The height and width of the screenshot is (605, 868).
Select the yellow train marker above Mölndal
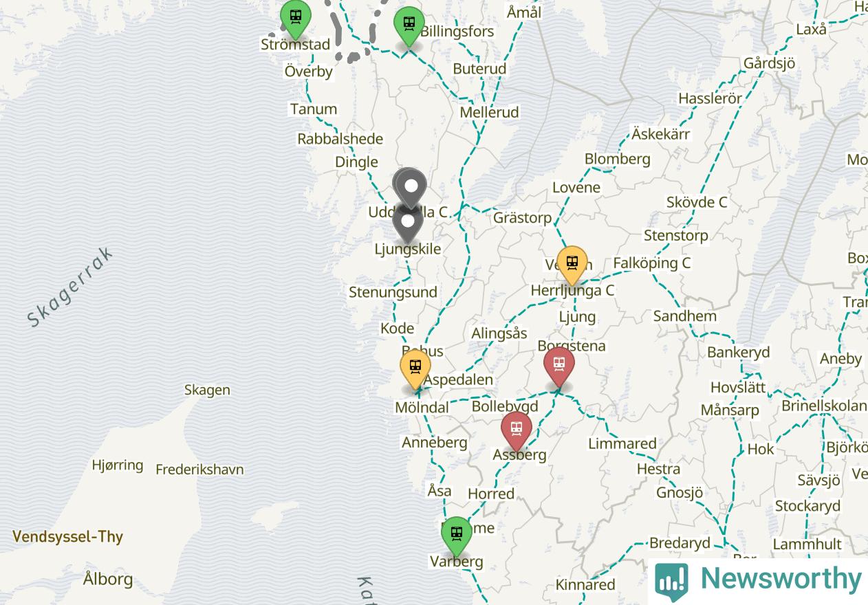(x=415, y=369)
